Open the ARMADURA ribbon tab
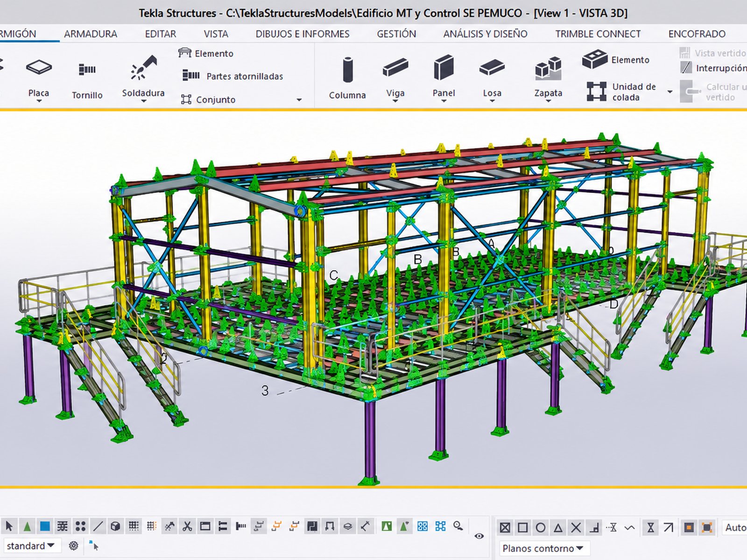This screenshot has height=560, width=747. click(91, 34)
